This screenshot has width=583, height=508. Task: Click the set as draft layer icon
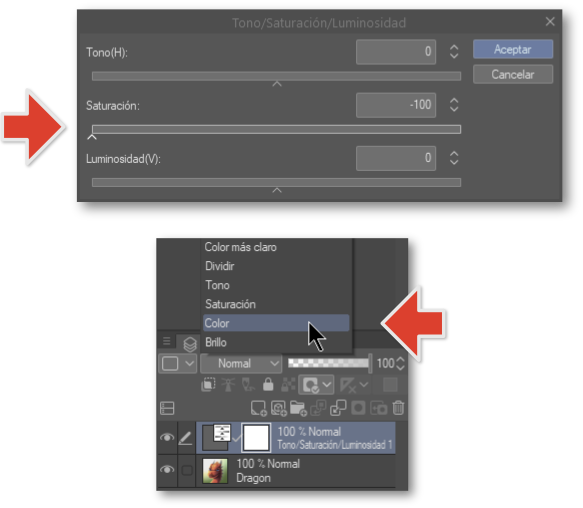pos(248,385)
